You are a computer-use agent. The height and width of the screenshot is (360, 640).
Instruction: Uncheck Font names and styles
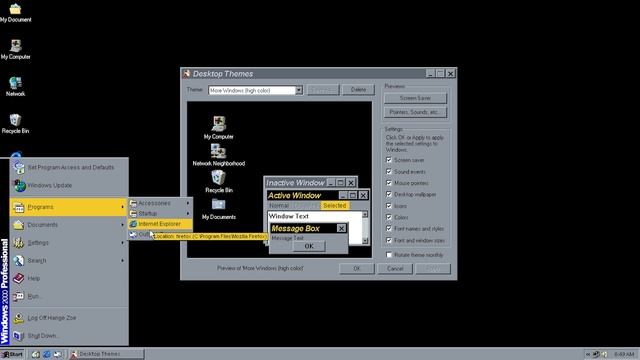point(389,229)
